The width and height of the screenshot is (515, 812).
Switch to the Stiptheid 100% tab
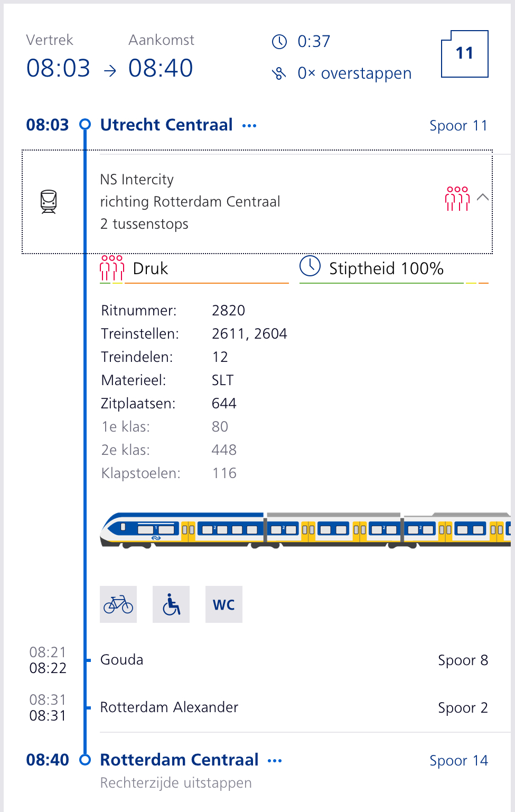click(394, 269)
